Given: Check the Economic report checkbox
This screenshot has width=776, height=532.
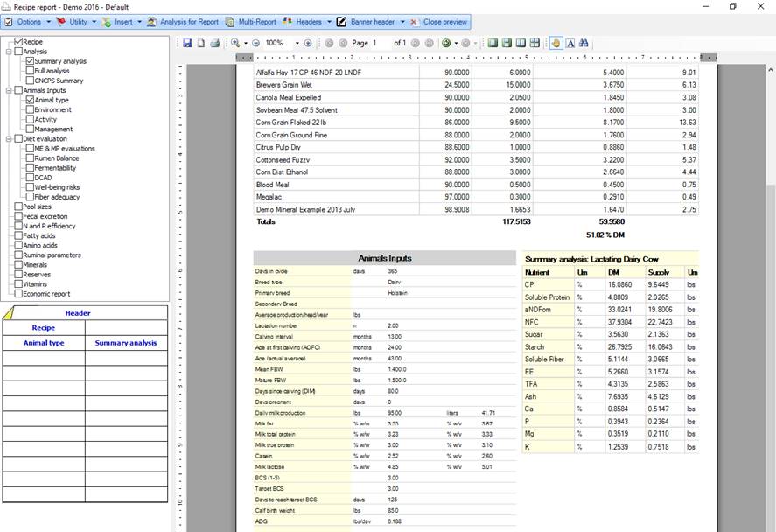Looking at the screenshot, I should [x=18, y=293].
